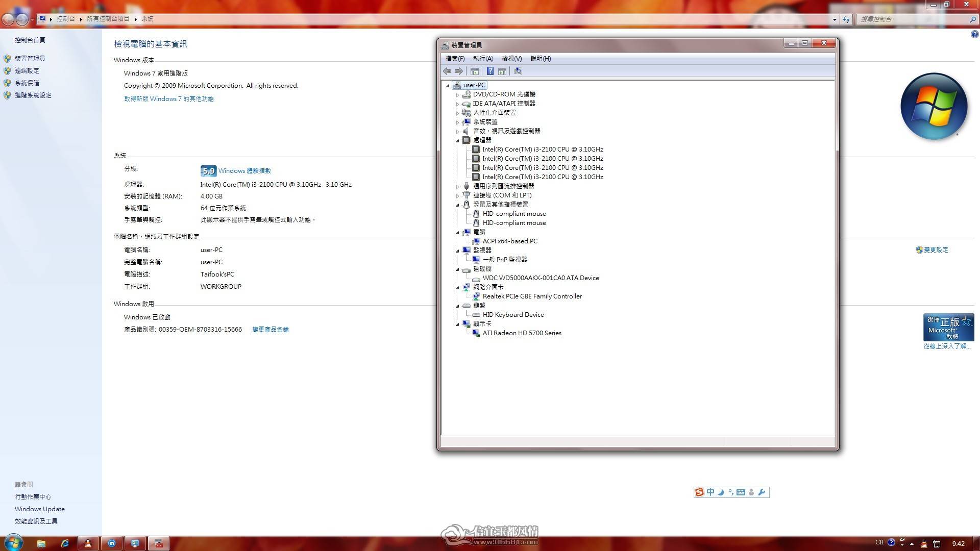This screenshot has height=551, width=980.
Task: Click 變更設定 link on right side
Action: coord(936,250)
